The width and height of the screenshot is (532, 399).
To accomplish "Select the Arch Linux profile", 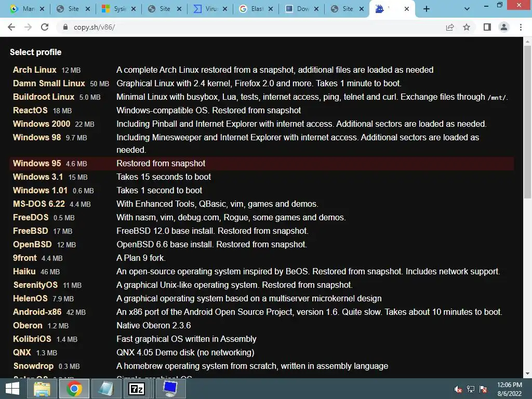I will 35,70.
